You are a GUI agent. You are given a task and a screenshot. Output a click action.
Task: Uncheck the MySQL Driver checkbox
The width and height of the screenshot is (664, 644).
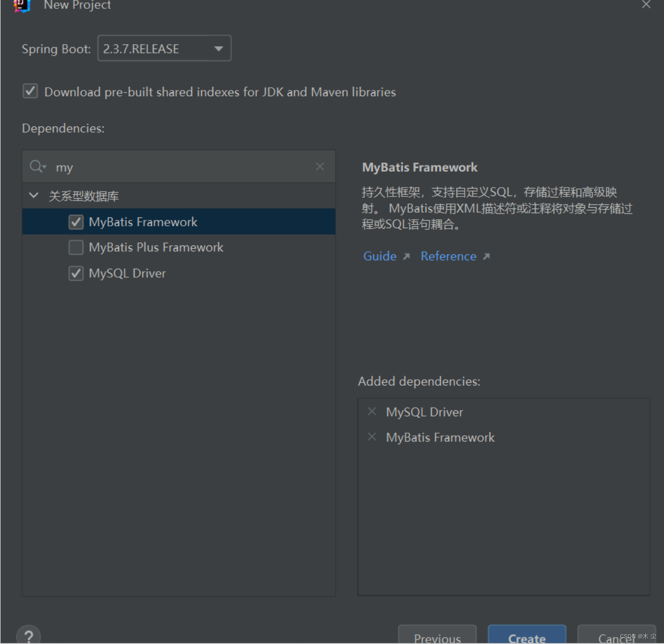pos(76,273)
